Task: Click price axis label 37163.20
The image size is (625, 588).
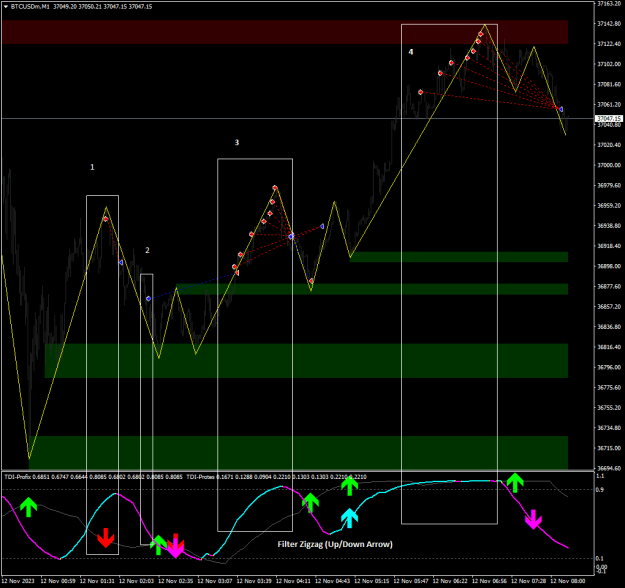Action: [x=609, y=4]
